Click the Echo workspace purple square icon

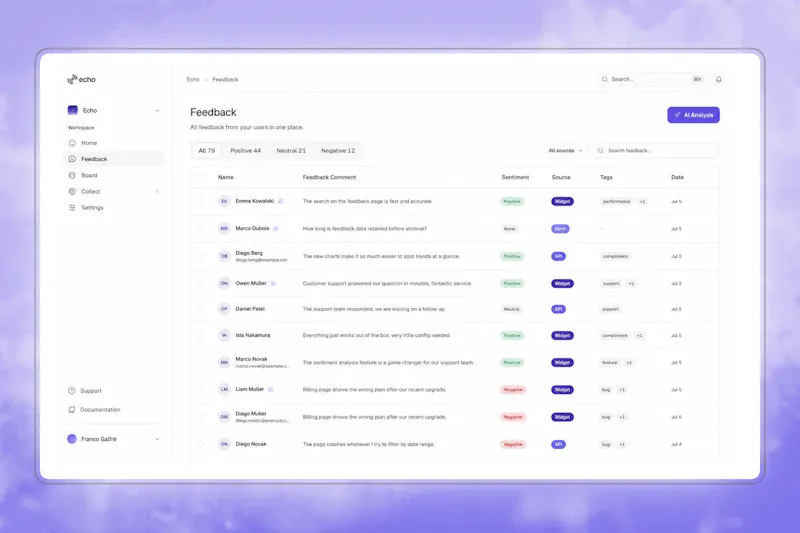click(x=72, y=110)
